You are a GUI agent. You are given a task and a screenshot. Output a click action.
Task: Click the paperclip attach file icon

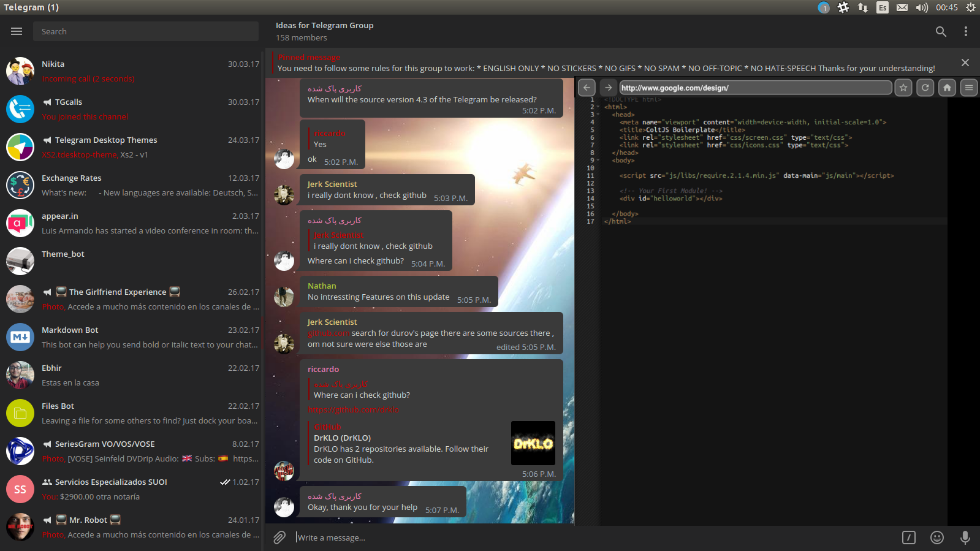click(x=279, y=538)
